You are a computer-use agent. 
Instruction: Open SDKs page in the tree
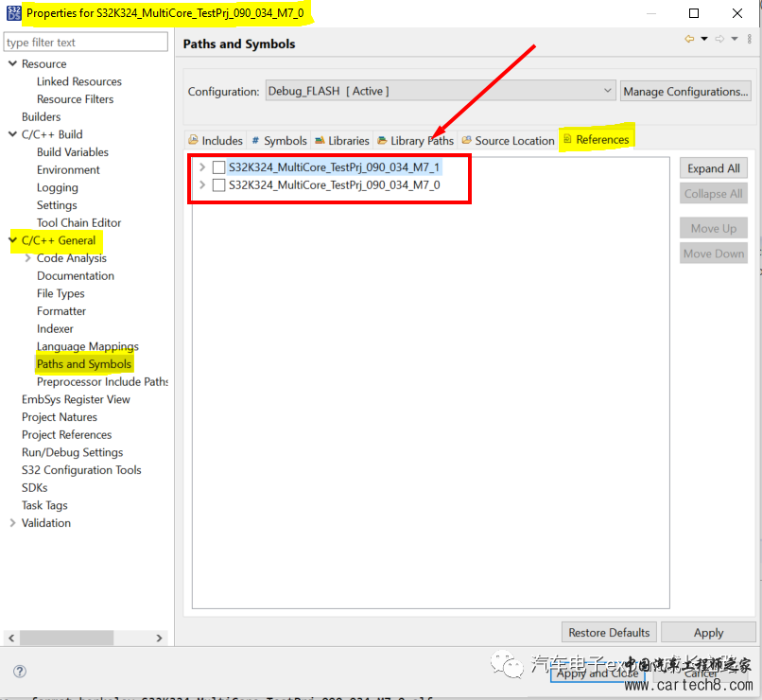(34, 487)
